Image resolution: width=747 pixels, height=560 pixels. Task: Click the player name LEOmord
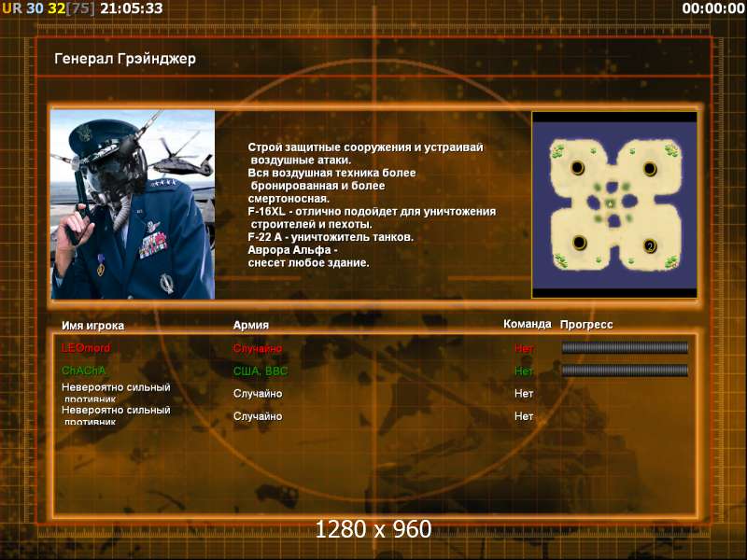pos(86,347)
